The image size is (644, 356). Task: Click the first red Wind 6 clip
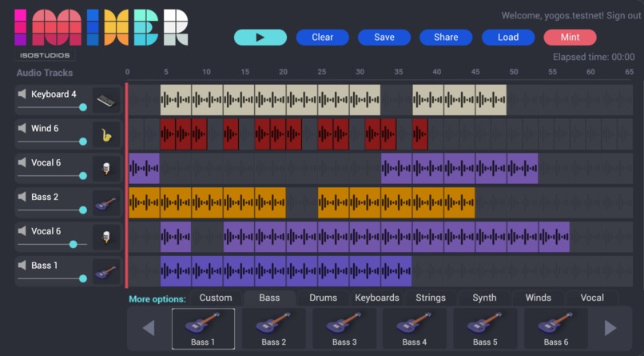point(168,134)
